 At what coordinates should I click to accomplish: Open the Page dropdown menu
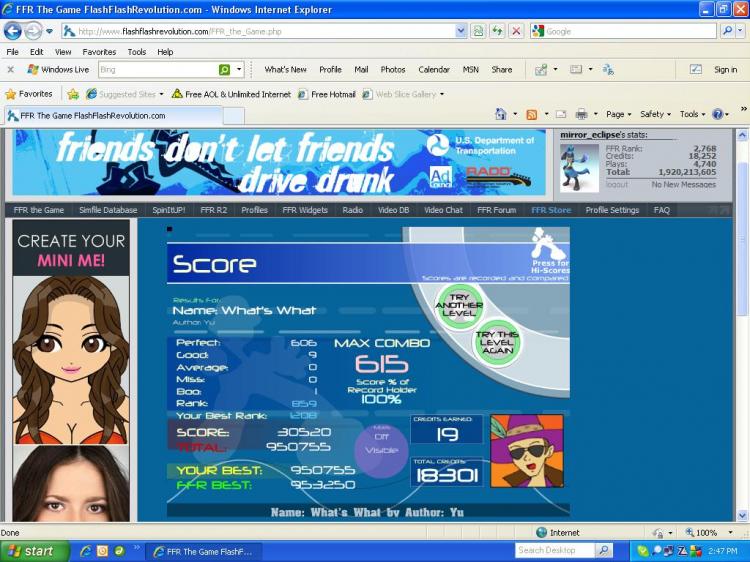(x=618, y=114)
